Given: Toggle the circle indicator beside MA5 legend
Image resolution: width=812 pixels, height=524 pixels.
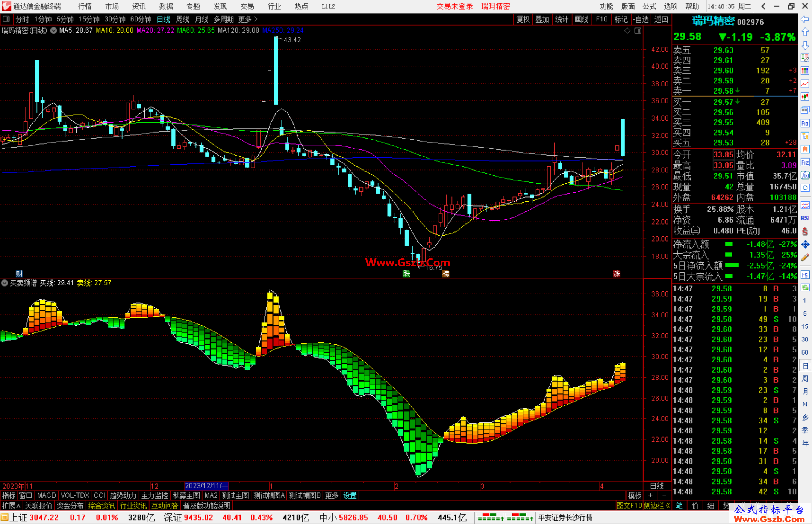Looking at the screenshot, I should point(54,30).
